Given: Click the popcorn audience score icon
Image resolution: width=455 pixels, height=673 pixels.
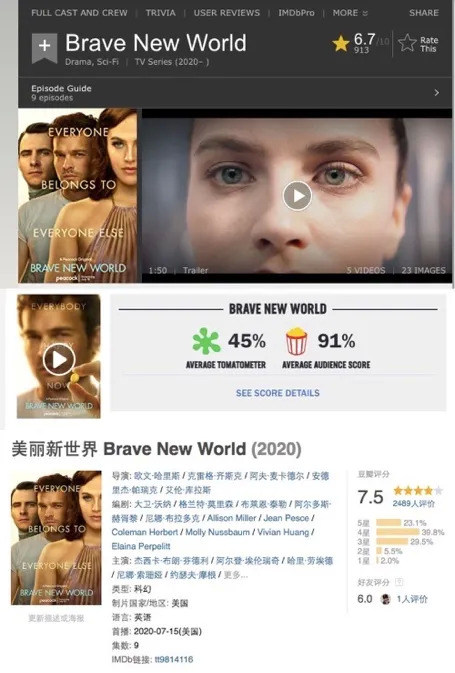Looking at the screenshot, I should tap(297, 341).
